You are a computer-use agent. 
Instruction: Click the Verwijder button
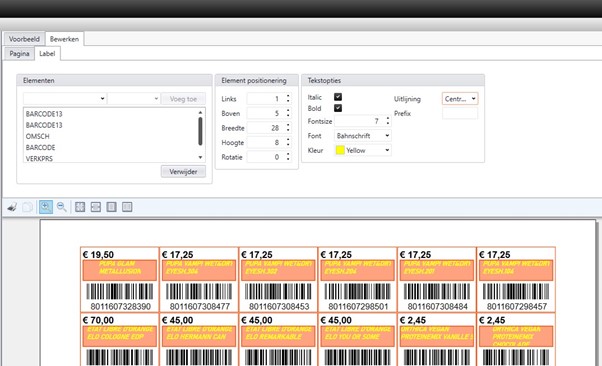click(x=183, y=172)
